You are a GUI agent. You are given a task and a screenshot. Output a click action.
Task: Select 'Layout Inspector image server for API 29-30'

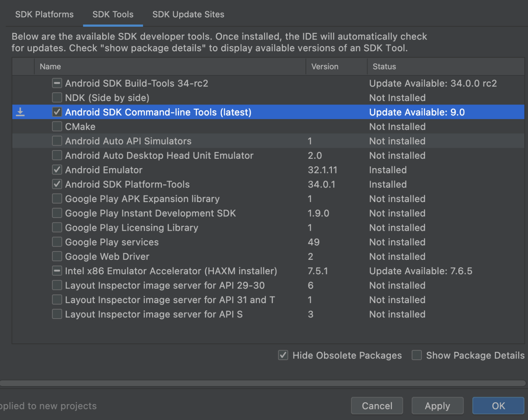(x=165, y=285)
